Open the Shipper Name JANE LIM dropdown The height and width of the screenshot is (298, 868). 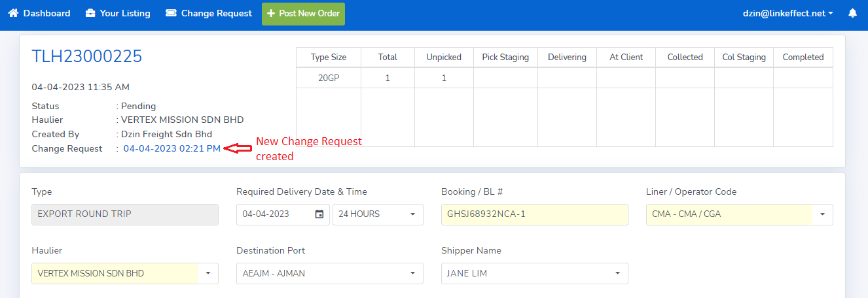tap(534, 273)
